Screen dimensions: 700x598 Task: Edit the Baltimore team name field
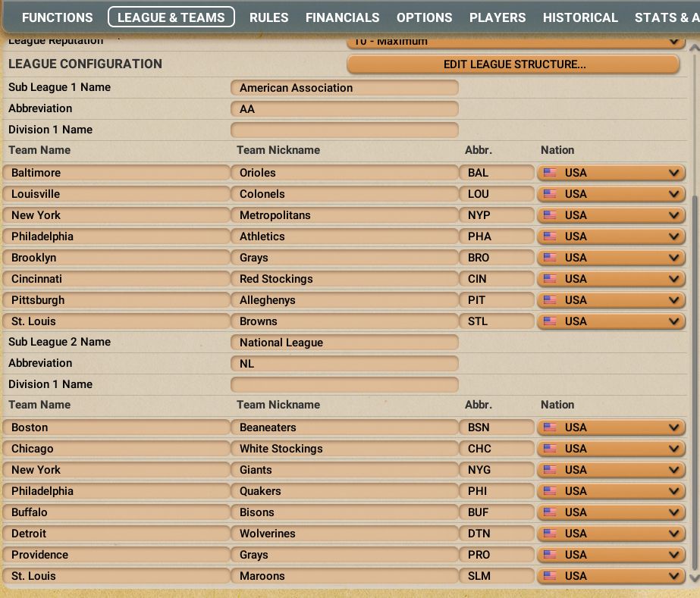point(116,173)
